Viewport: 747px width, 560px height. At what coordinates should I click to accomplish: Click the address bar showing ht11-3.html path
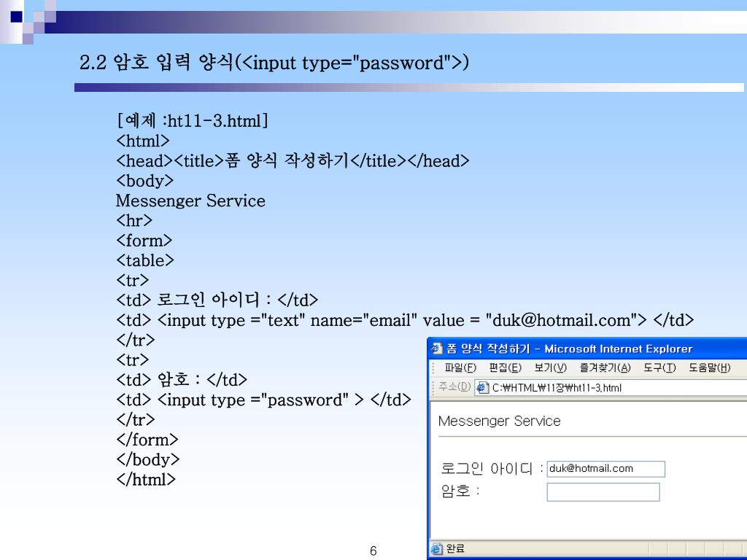(x=611, y=388)
